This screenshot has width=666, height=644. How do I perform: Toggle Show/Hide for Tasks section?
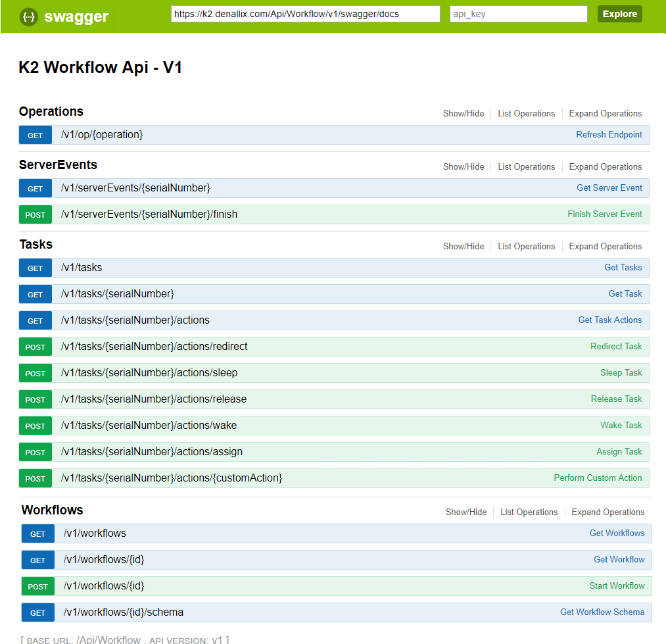(x=463, y=246)
